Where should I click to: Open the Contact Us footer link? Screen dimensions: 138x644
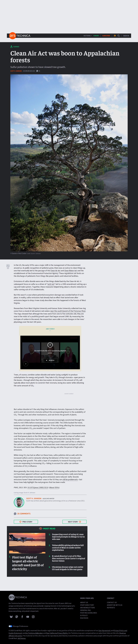click(112, 603)
